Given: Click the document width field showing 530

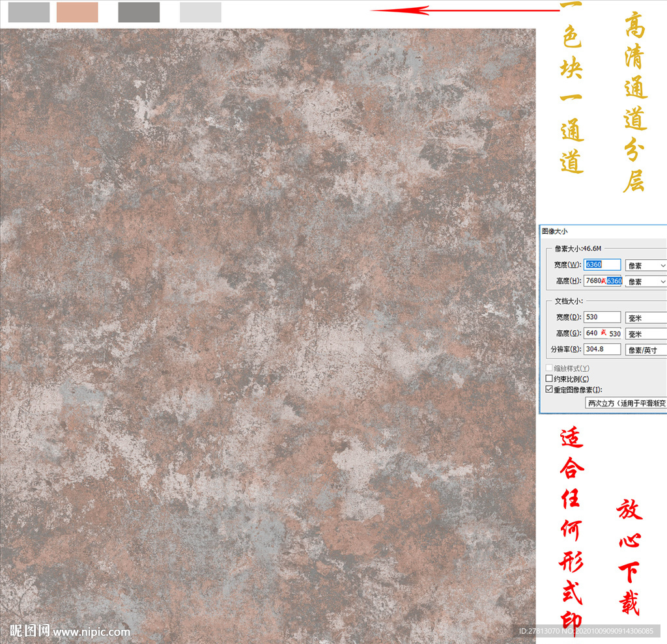Looking at the screenshot, I should point(602,317).
